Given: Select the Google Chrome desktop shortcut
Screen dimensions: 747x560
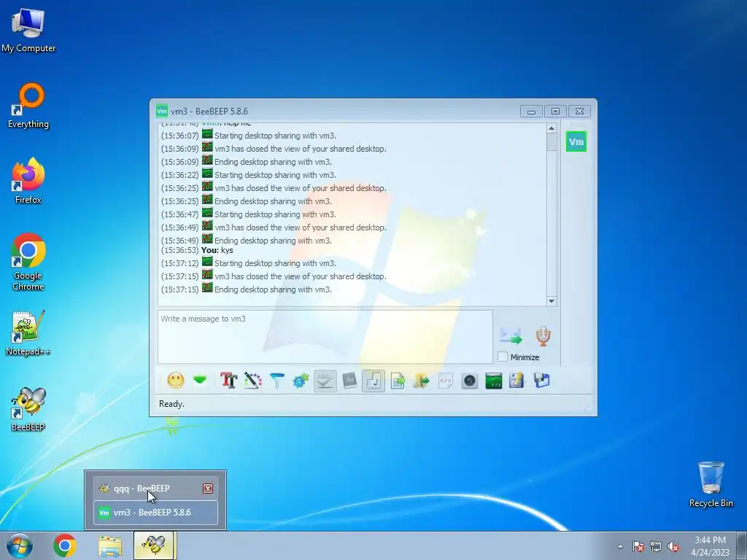Looking at the screenshot, I should 28,262.
